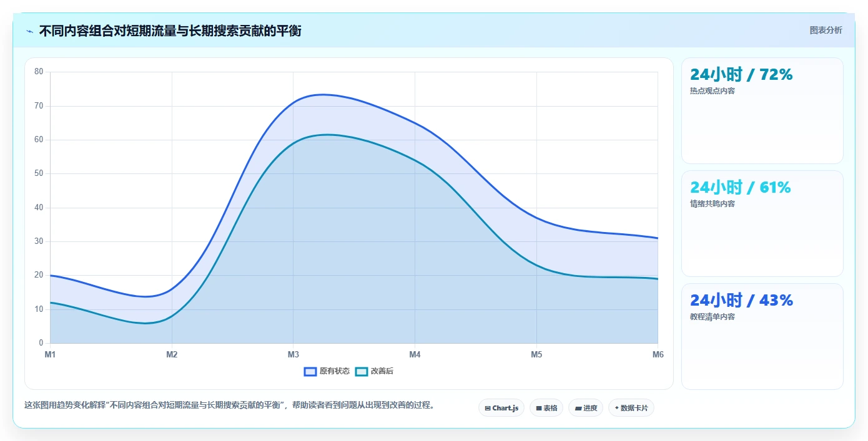Toggle the 原有状态 legend entry
Viewport: 868px width, 441px height.
(x=327, y=371)
